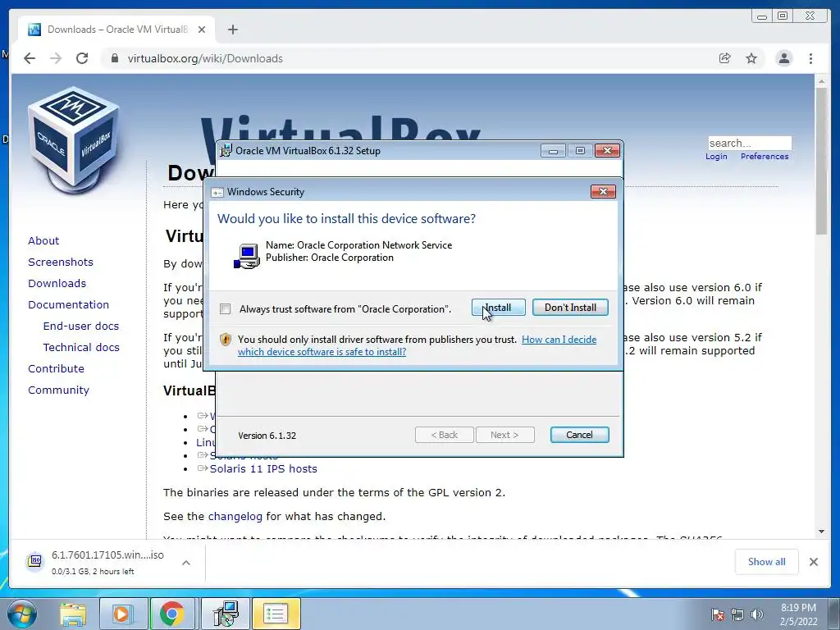Expand options for the downloading iso file
Screen dimensions: 840x630
(x=186, y=563)
